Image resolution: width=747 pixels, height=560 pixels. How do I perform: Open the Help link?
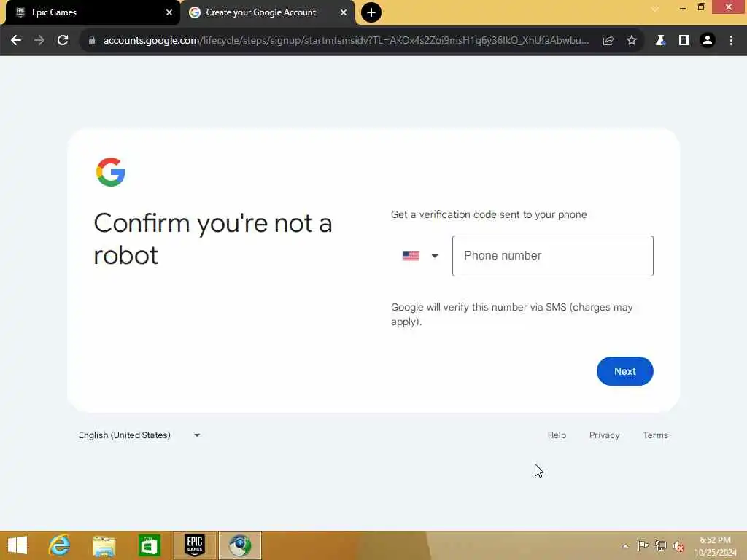(x=557, y=435)
